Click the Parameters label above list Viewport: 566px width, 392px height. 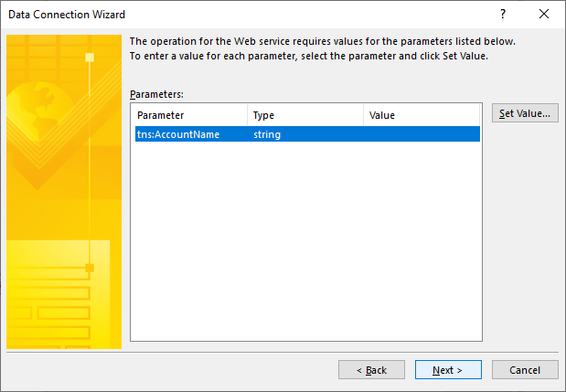pos(157,94)
